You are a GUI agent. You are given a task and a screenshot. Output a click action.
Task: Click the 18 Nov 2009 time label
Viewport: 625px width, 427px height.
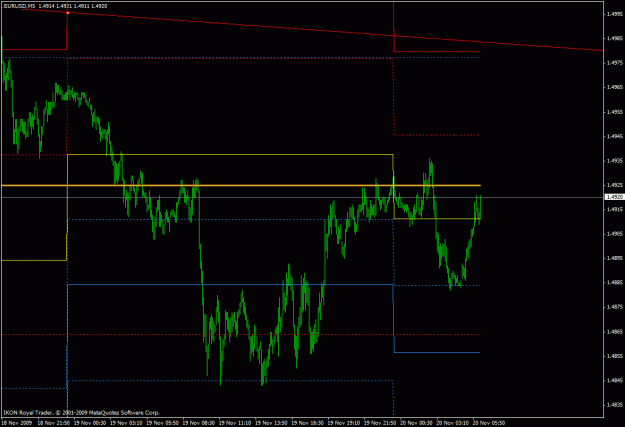tap(16, 423)
